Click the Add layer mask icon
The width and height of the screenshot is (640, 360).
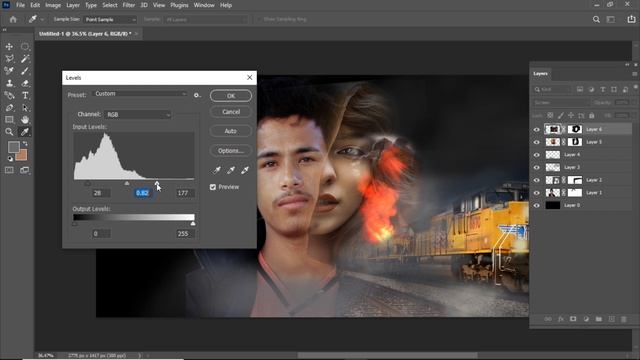tap(573, 319)
